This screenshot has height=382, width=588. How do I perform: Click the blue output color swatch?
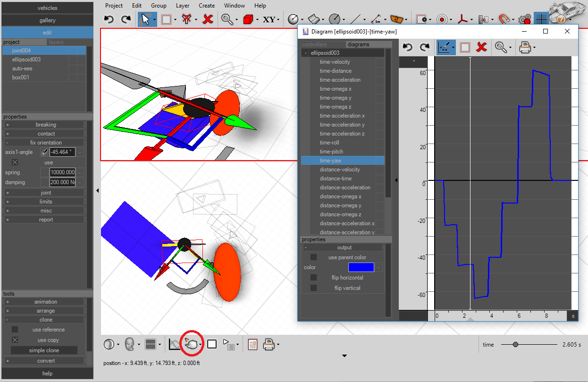coord(361,267)
